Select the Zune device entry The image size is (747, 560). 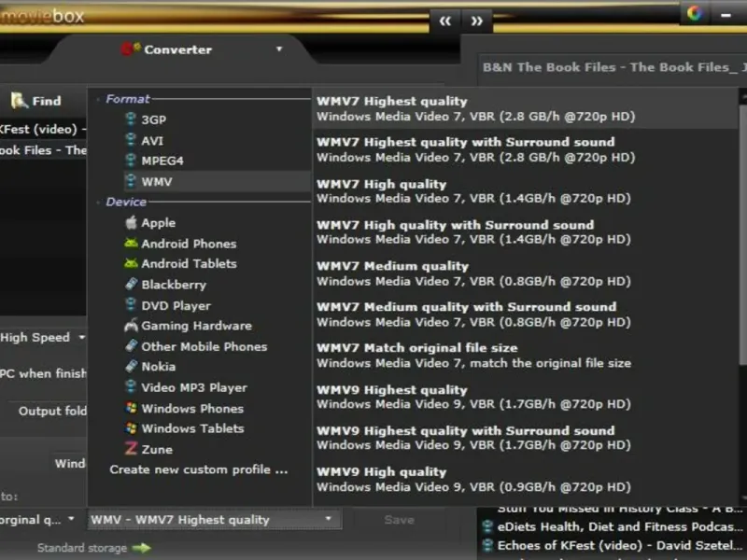coord(218,449)
